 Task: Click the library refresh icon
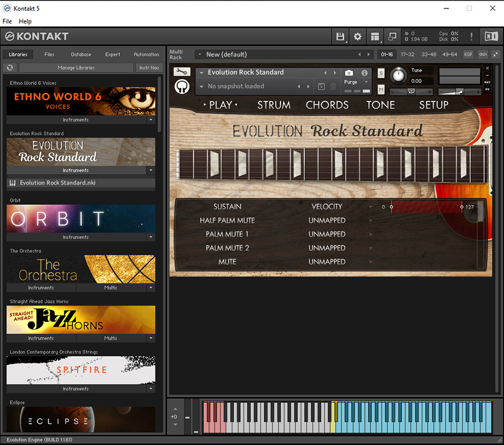10,68
